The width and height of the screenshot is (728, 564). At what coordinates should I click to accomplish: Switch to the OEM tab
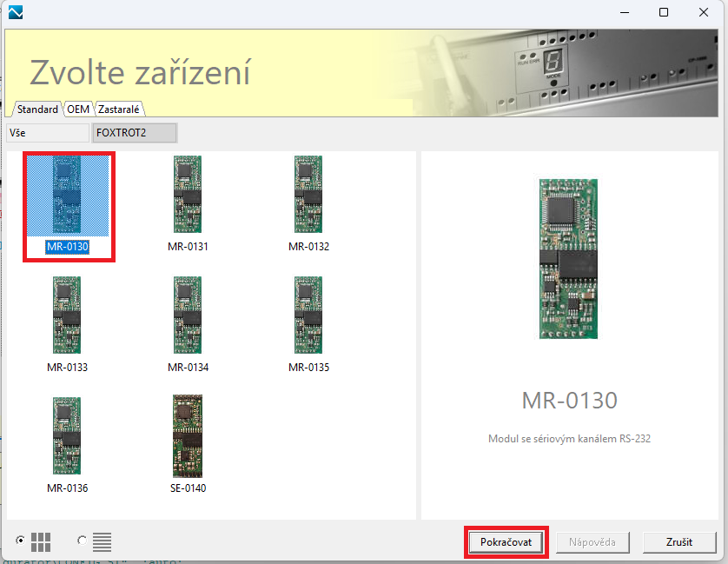(x=78, y=109)
